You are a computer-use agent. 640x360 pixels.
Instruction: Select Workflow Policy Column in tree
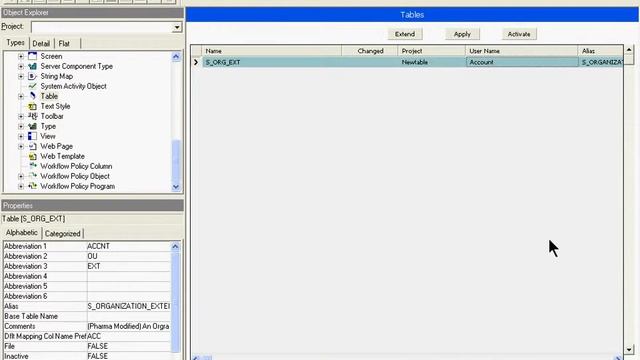(76, 166)
